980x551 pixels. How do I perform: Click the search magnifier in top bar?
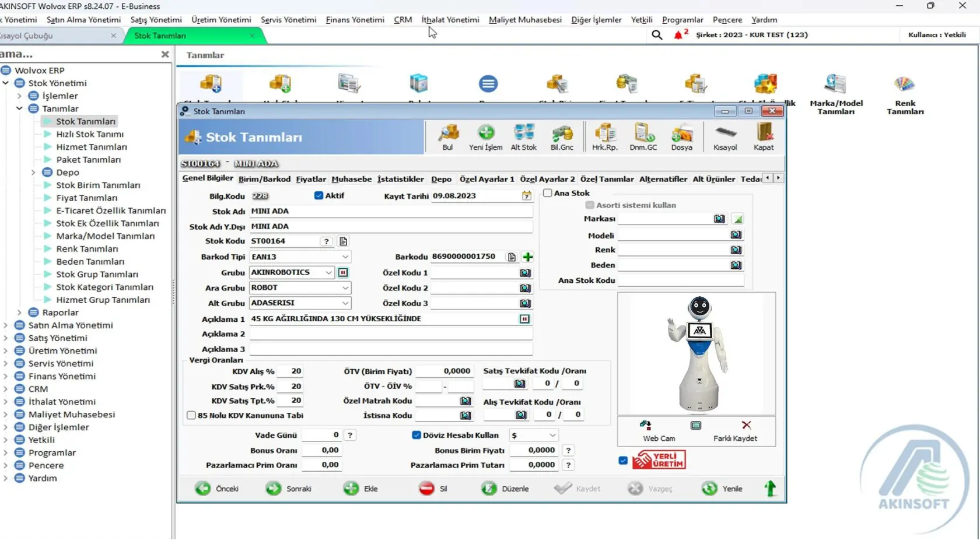[x=657, y=35]
